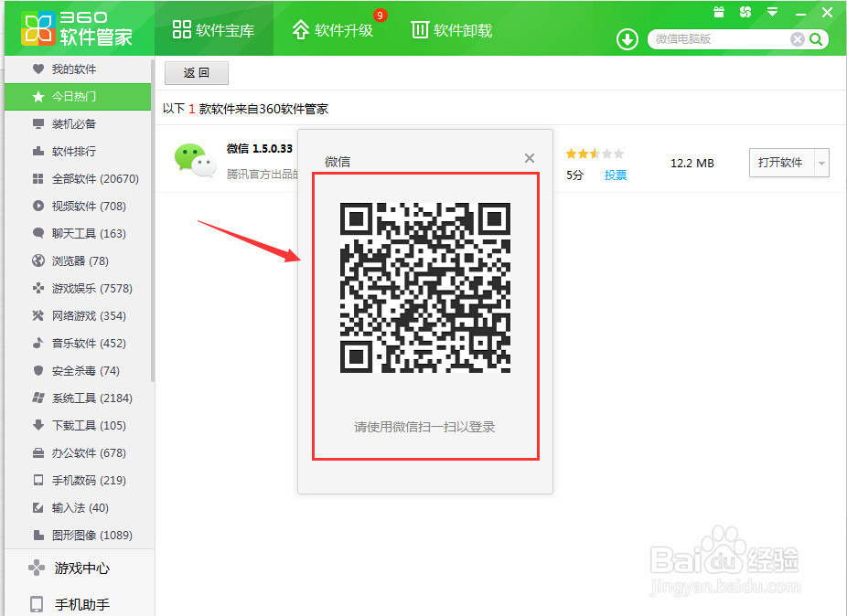Screen dimensions: 847x616
Task: Click the globe icon beside 浏览器
Action: coord(38,260)
